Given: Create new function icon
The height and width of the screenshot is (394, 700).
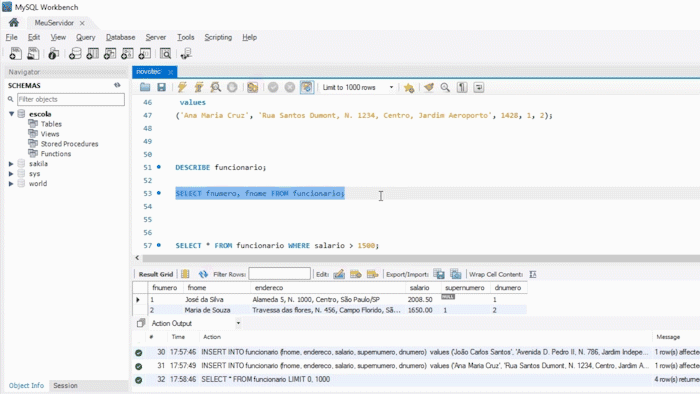Looking at the screenshot, I should (145, 54).
